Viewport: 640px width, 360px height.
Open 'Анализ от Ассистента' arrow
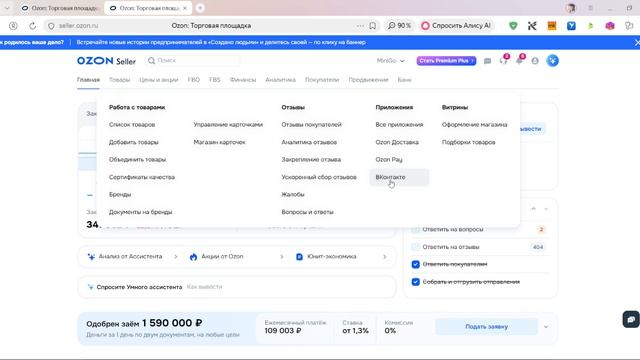pyautogui.click(x=176, y=257)
